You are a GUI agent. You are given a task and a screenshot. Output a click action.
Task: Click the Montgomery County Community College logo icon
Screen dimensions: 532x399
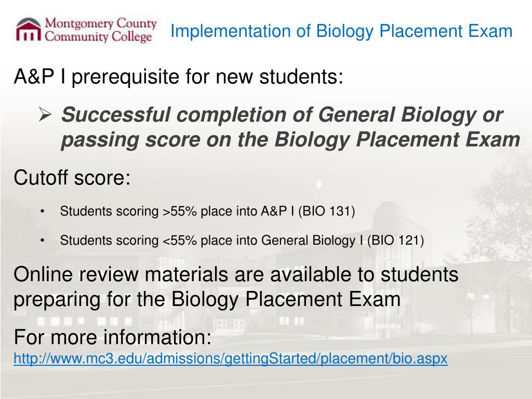point(29,30)
